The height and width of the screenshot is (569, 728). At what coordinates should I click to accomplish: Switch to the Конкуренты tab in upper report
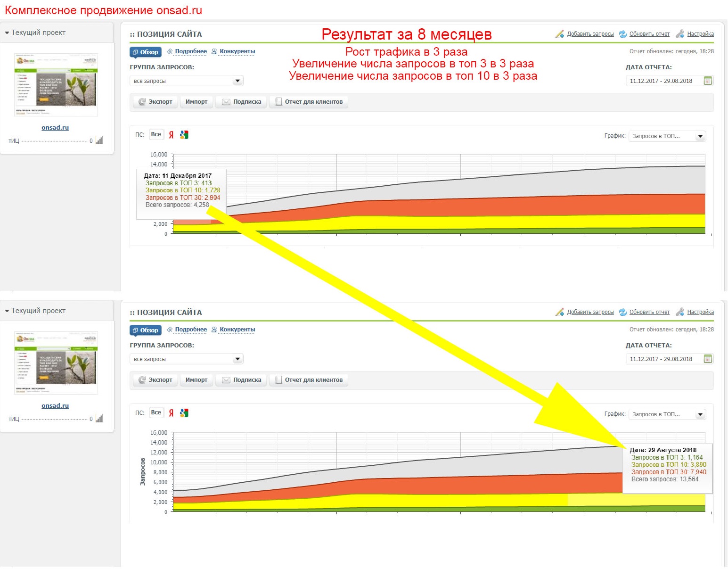233,51
